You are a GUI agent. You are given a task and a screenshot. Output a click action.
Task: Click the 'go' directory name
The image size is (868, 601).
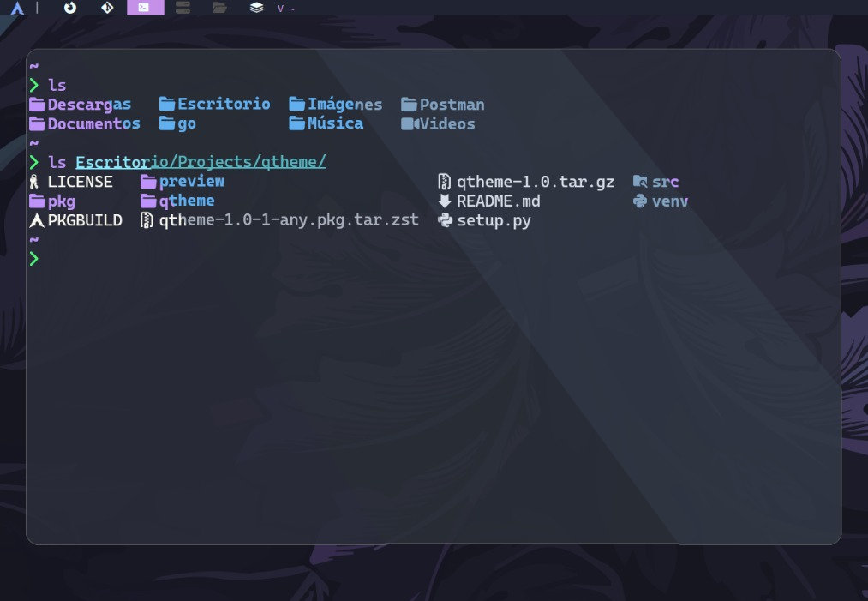point(187,124)
